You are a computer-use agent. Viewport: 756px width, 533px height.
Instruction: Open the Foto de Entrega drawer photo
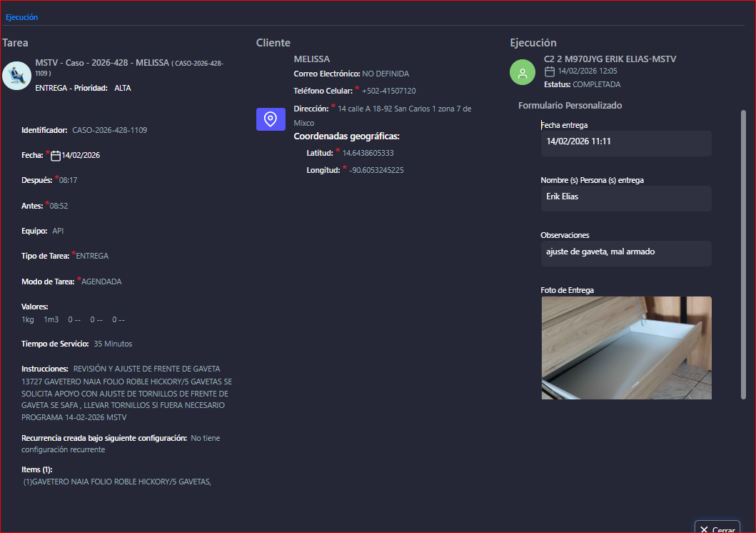(x=626, y=347)
